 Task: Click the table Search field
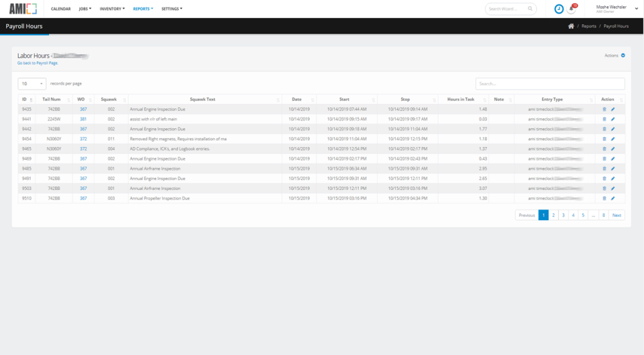click(550, 84)
